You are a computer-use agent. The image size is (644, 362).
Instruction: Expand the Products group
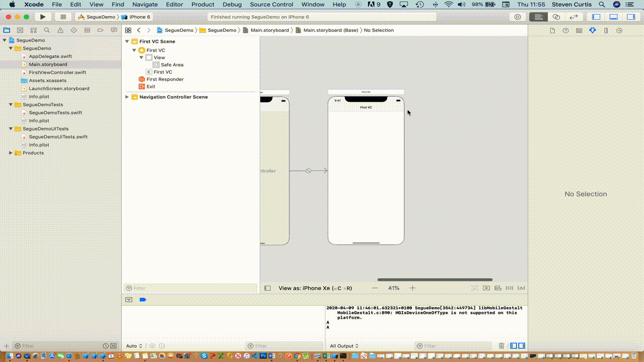point(11,153)
